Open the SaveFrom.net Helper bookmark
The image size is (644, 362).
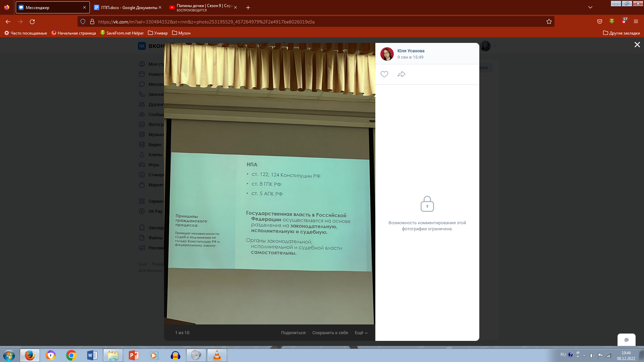[122, 33]
